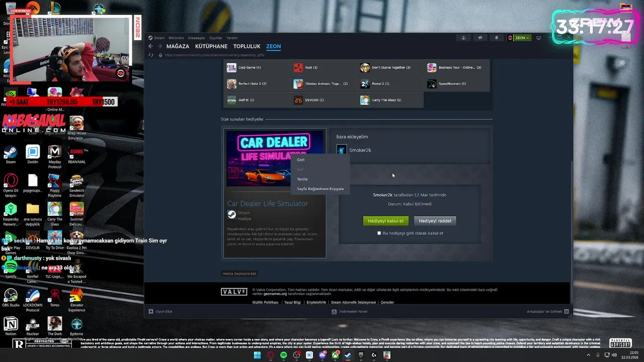
Task: Click the Portal 2 inventory icon
Action: click(365, 83)
